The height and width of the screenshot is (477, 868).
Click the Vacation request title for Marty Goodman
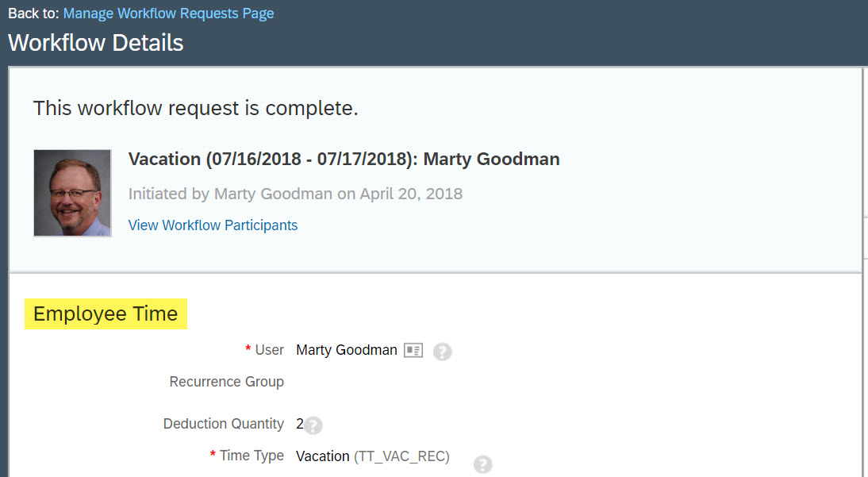click(x=344, y=159)
